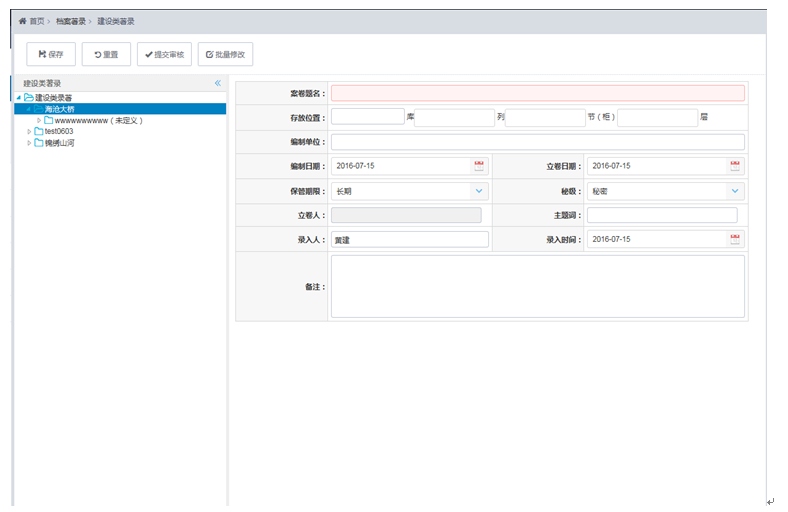Click the 建设类著录 panel header text
This screenshot has width=788, height=512.
[42, 83]
